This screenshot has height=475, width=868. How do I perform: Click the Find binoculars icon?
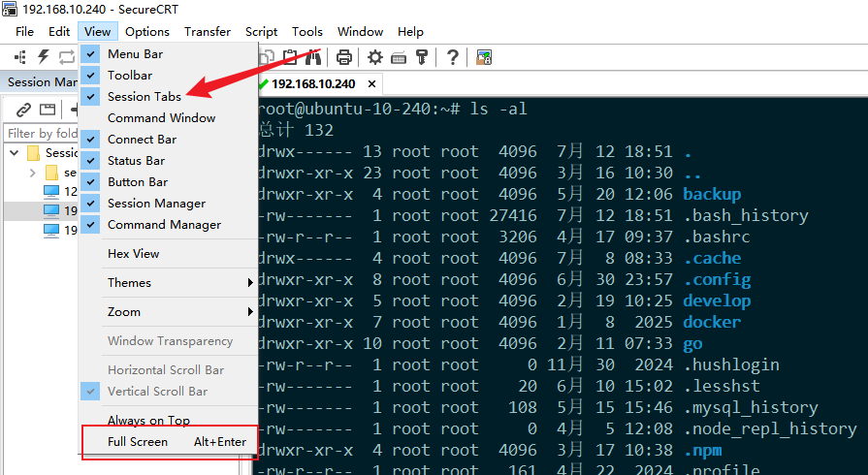312,57
